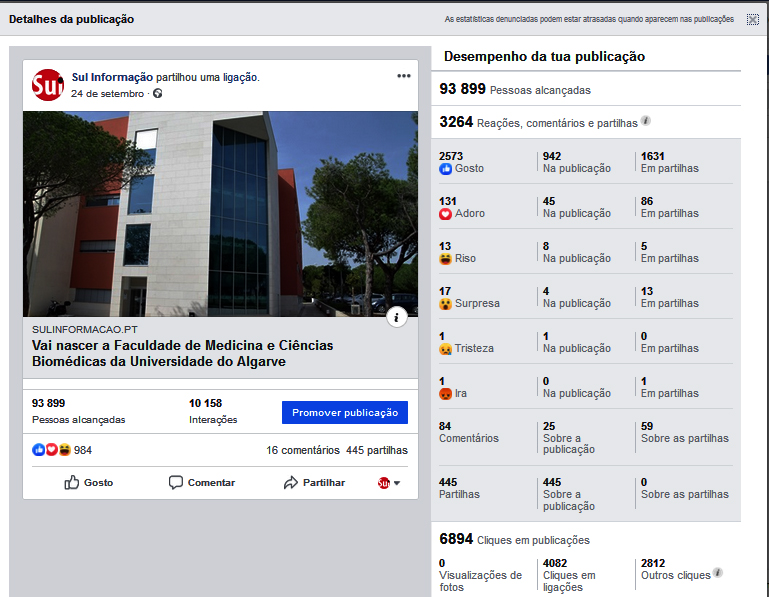
Task: Click the Sul Informação page logo
Action: [x=48, y=85]
